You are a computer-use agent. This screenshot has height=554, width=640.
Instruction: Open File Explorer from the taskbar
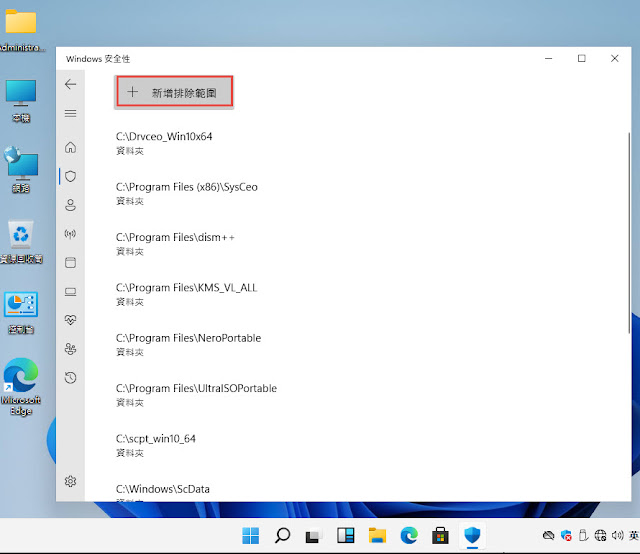[x=377, y=535]
